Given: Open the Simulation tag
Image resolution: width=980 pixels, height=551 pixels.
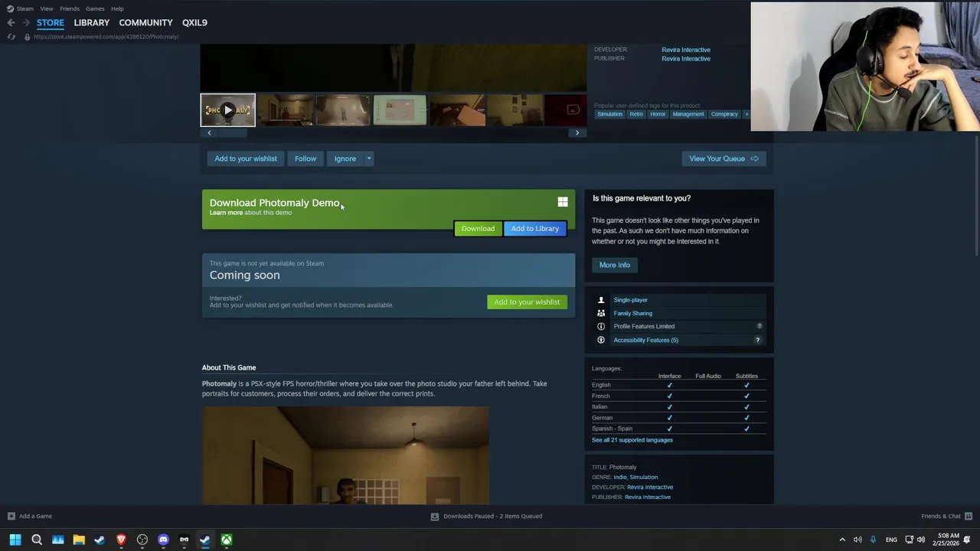Looking at the screenshot, I should 610,114.
